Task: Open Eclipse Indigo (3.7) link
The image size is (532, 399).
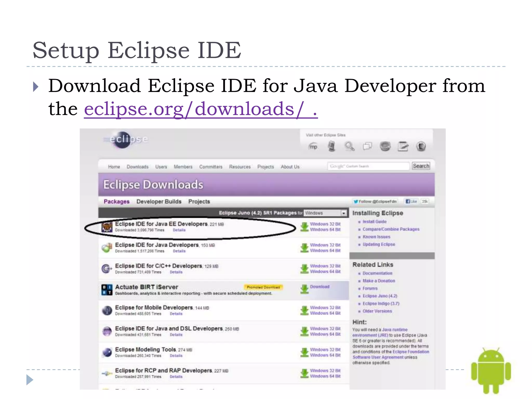Action: [381, 304]
